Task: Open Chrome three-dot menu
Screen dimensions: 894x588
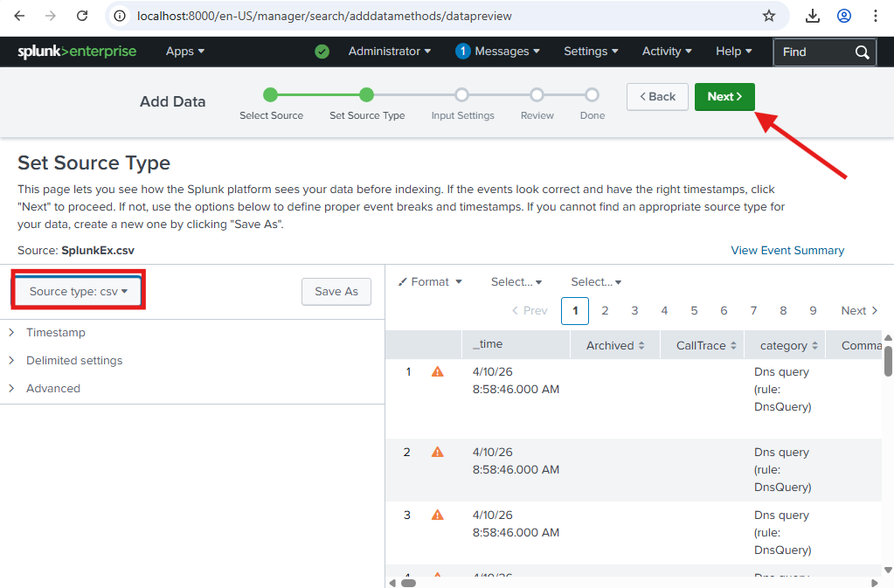Action: point(875,16)
